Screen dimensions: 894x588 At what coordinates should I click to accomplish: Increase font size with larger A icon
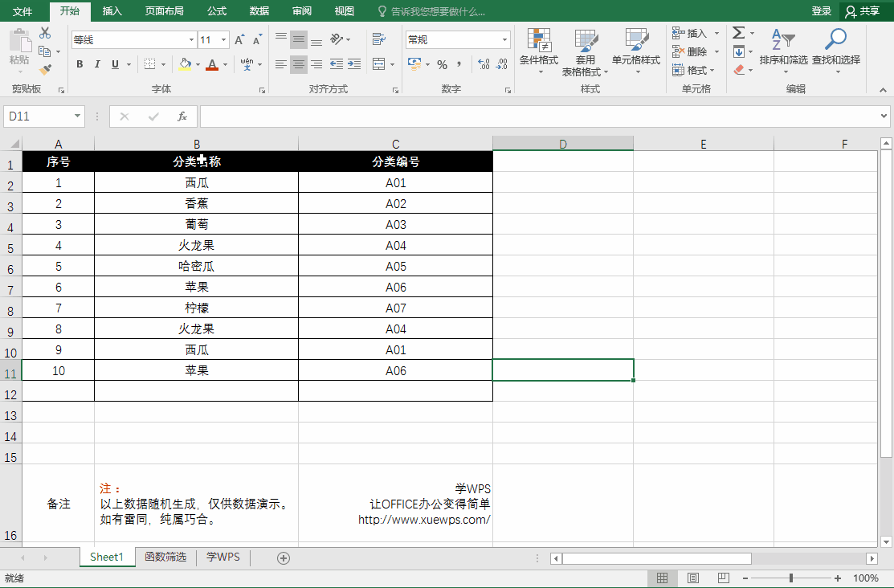239,39
